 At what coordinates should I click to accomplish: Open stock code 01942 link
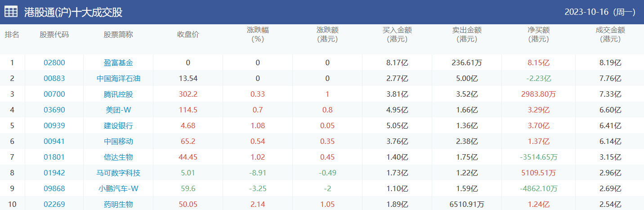[54, 173]
